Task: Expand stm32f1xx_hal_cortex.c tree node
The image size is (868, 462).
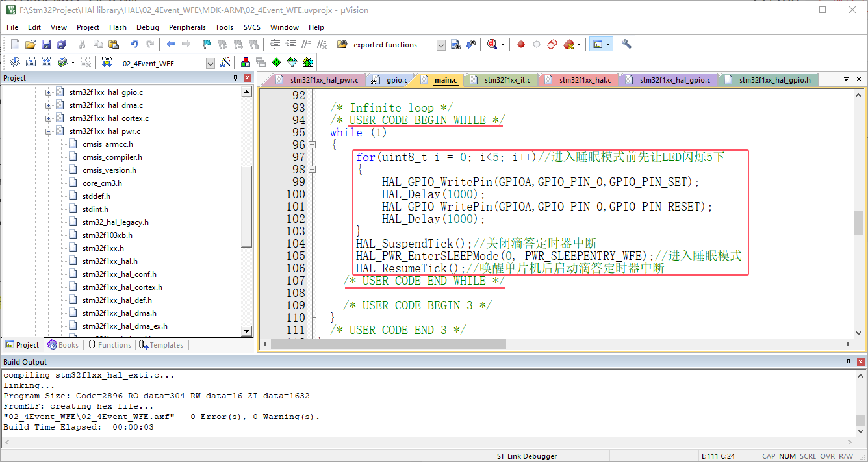Action: pos(48,118)
